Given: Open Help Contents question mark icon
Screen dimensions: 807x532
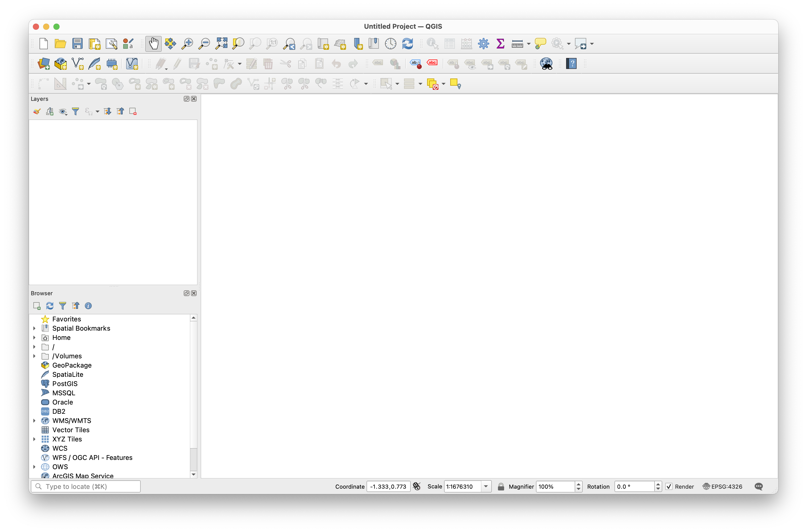Looking at the screenshot, I should (x=571, y=63).
